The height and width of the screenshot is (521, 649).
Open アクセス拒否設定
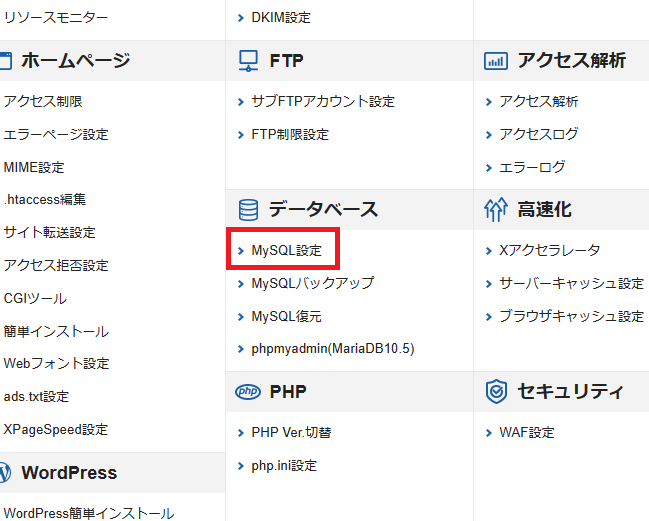click(56, 266)
